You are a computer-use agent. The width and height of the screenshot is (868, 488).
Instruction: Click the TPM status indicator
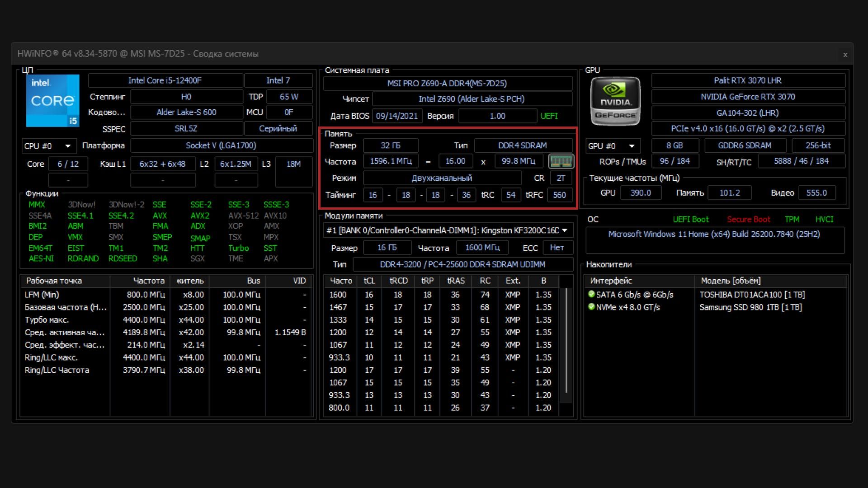pyautogui.click(x=792, y=219)
